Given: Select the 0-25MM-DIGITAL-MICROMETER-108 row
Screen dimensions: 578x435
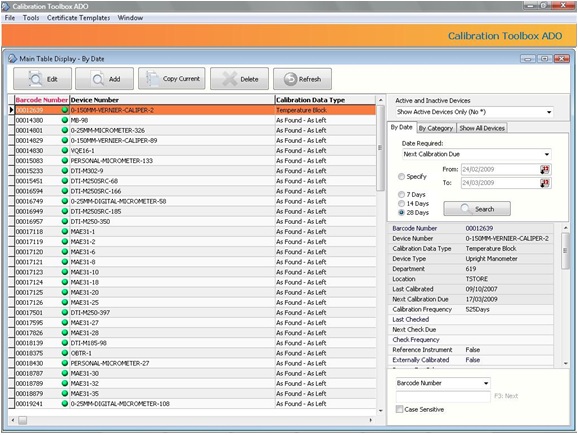Looking at the screenshot, I should [192, 404].
